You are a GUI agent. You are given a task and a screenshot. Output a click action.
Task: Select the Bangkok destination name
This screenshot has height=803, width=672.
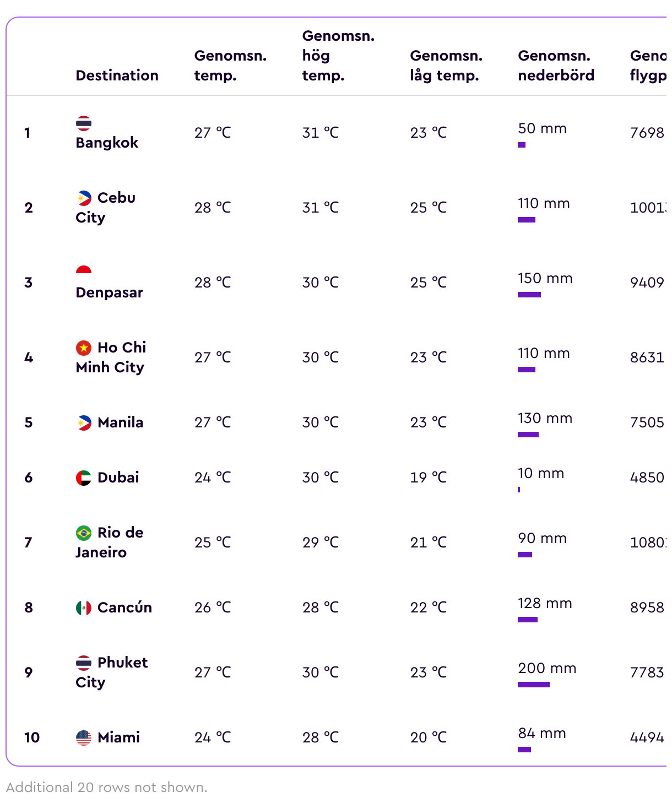107,143
